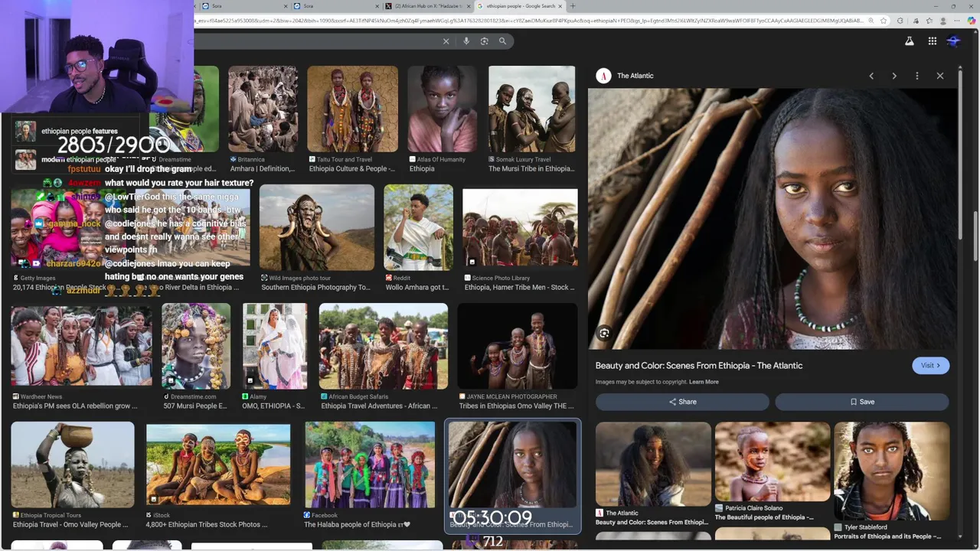980x551 pixels.
Task: Open Atlas Of Humanity Ethiopia image
Action: click(x=442, y=109)
